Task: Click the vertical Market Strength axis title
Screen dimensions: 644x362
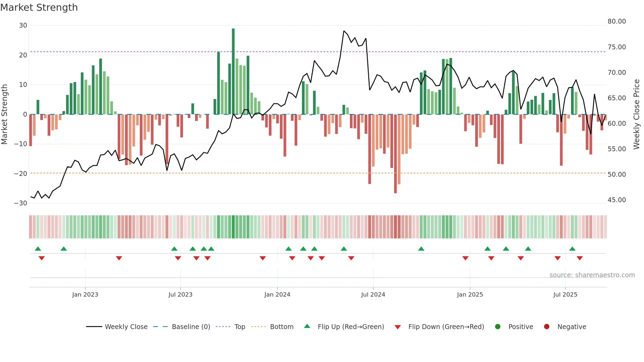Action: coord(4,114)
